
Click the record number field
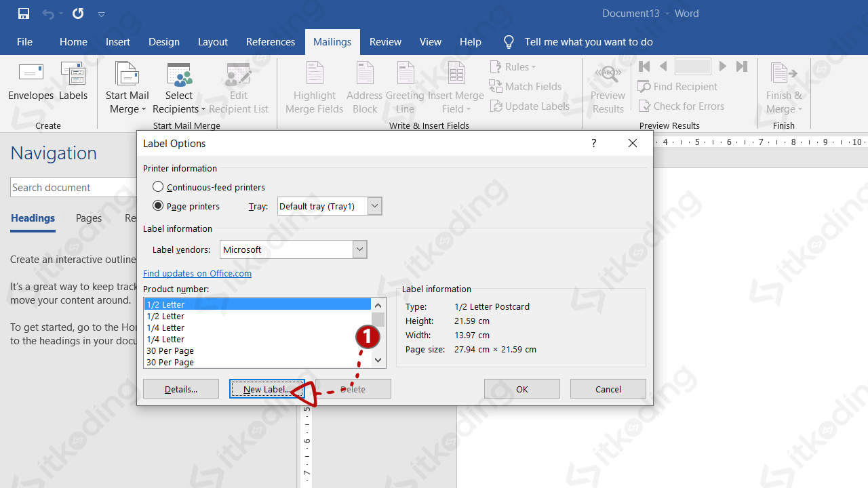coord(692,66)
